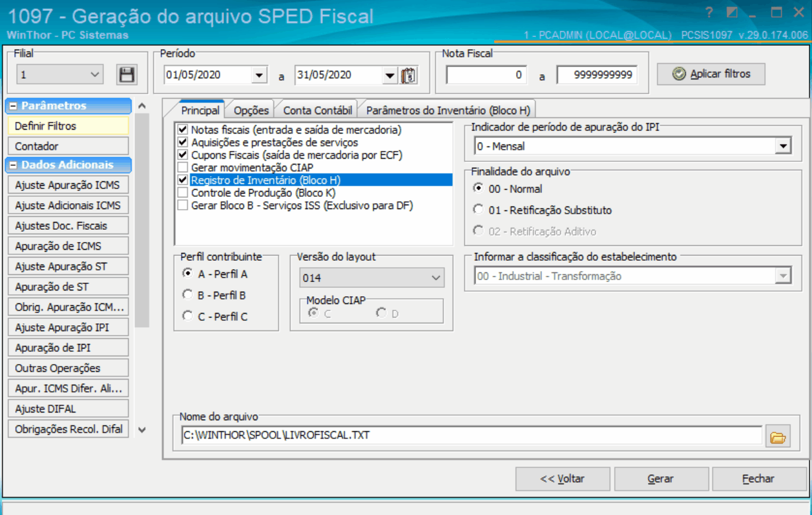The image size is (812, 515).
Task: Click the Fechar button
Action: tap(758, 479)
